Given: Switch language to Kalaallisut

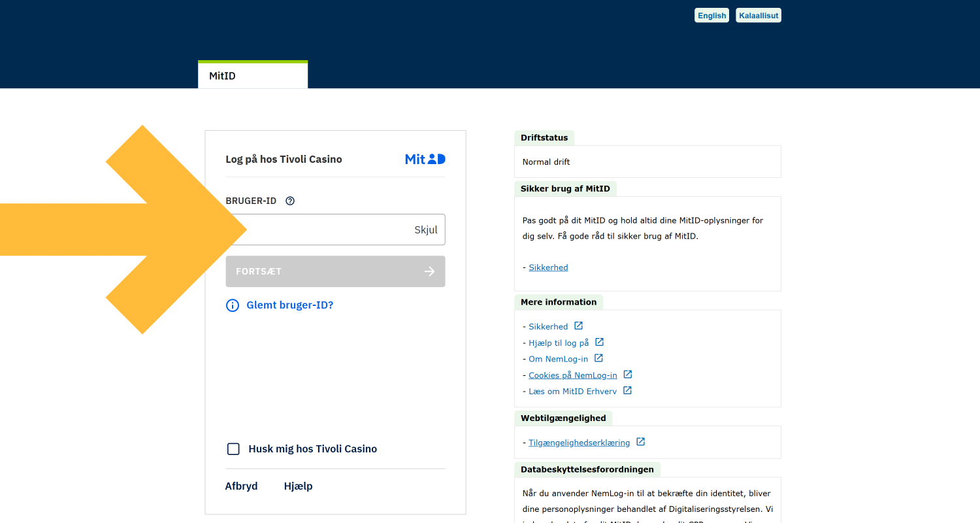Looking at the screenshot, I should 759,15.
